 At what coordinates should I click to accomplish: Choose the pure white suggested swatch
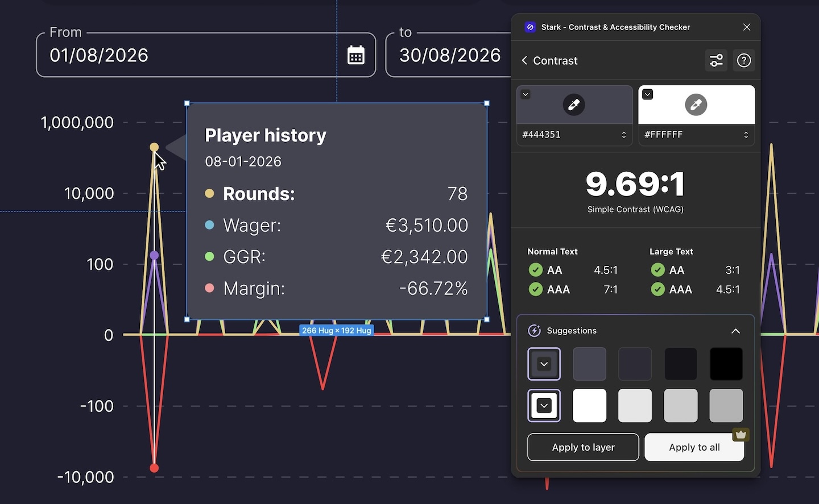pyautogui.click(x=589, y=406)
